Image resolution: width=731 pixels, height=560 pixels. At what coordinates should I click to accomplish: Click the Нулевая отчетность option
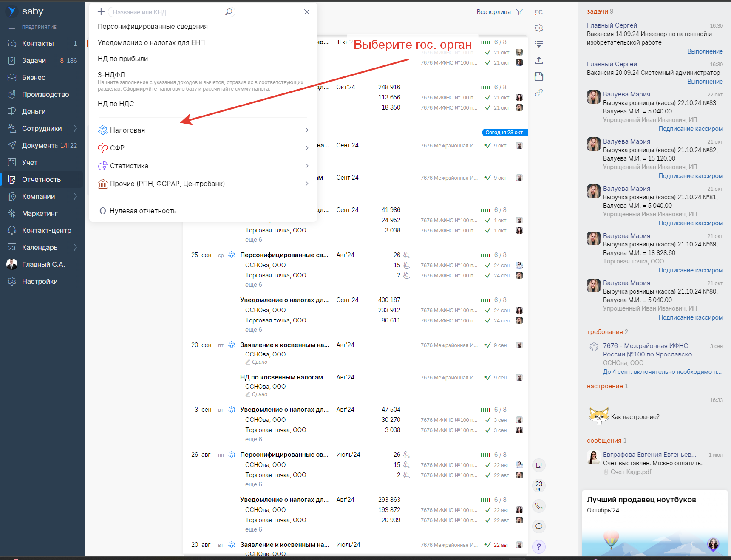143,211
